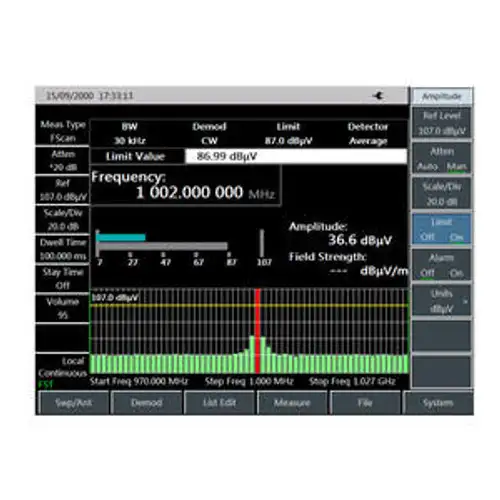Click Step Freq 1.000 MHz label
The width and height of the screenshot is (500, 500).
249,381
